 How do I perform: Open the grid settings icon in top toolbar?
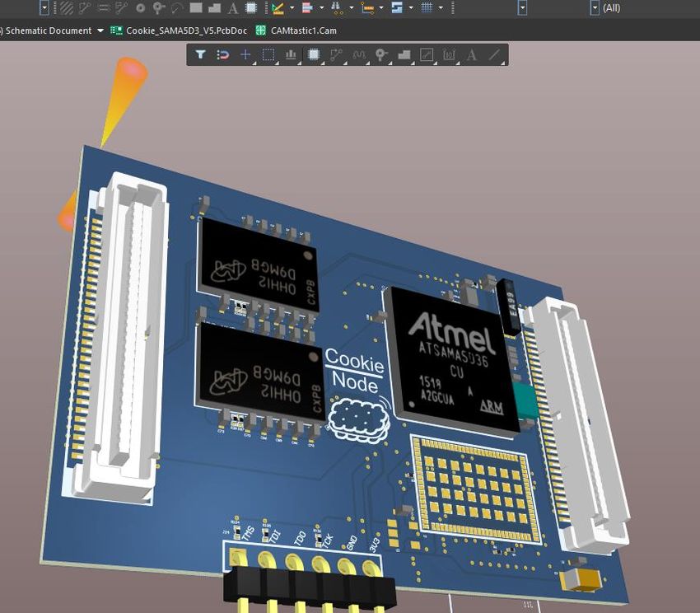point(427,7)
